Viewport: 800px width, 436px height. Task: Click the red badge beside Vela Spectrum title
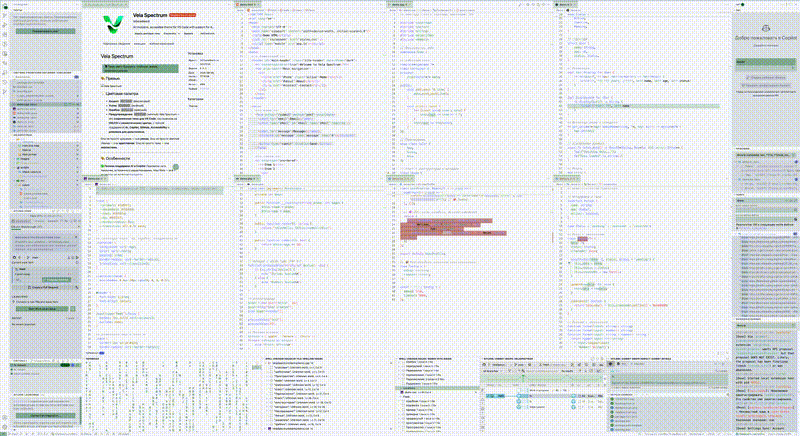(182, 15)
